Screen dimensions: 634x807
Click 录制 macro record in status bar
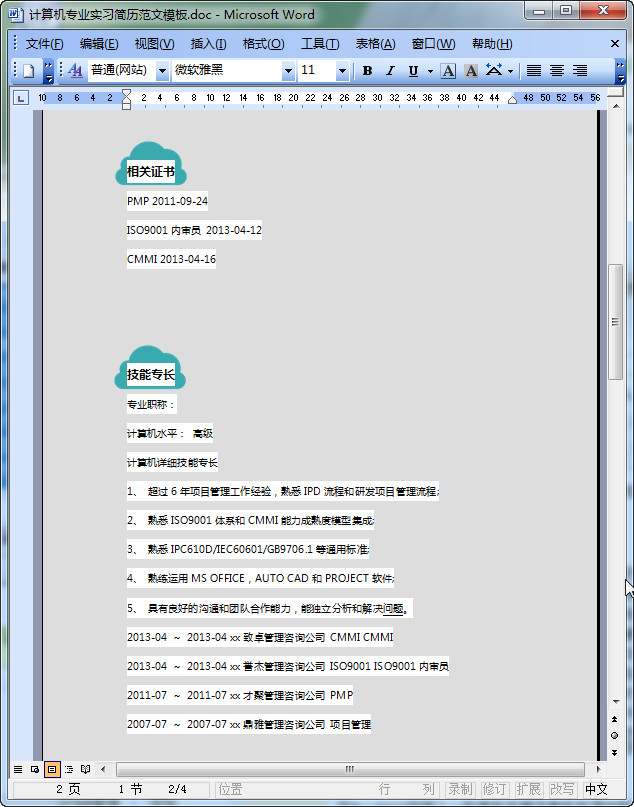coord(460,789)
